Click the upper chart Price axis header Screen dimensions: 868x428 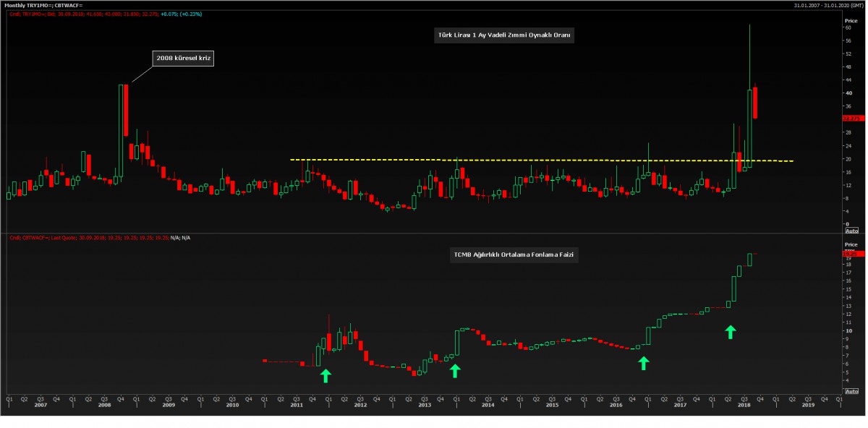[851, 21]
